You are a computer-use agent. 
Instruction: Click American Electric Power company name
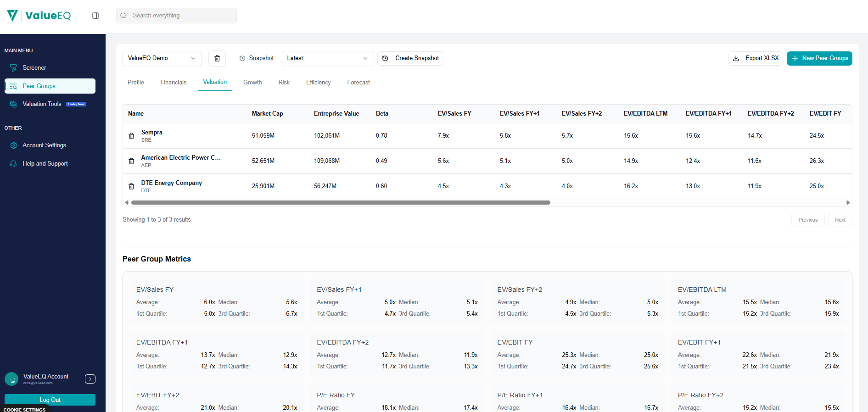pyautogui.click(x=181, y=158)
